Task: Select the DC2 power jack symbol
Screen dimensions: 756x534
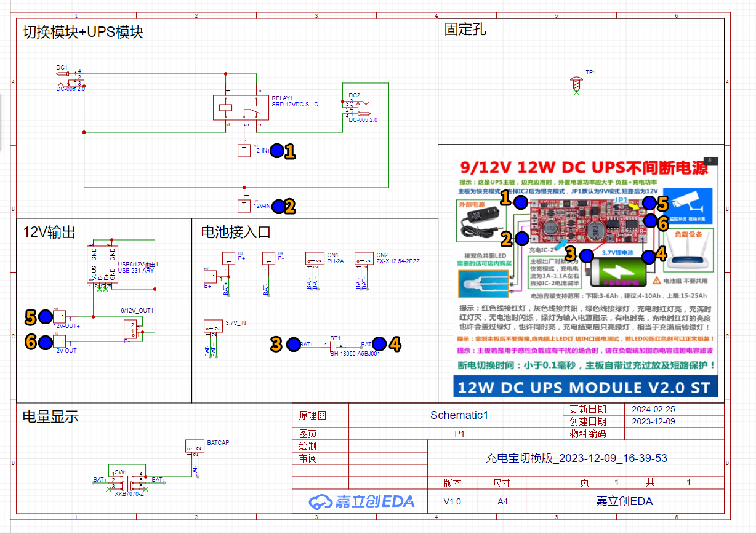Action: click(x=355, y=108)
